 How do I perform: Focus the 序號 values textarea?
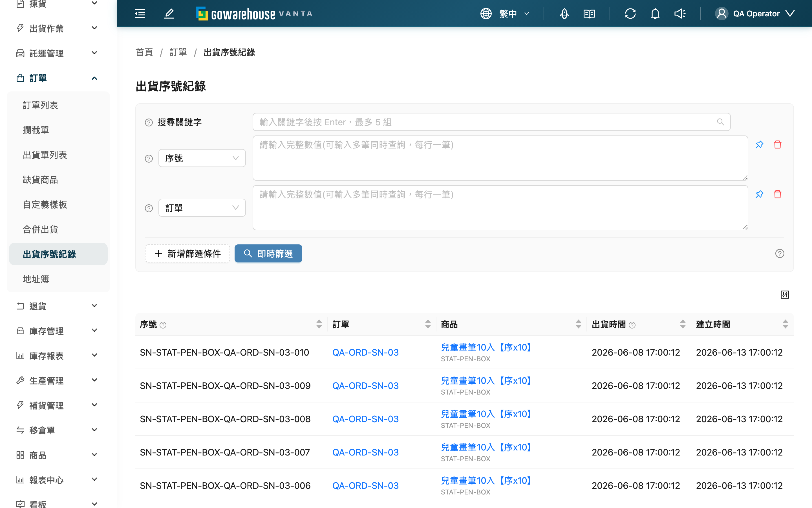[x=500, y=158]
